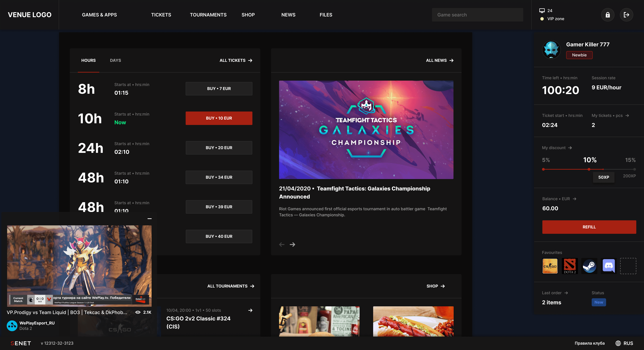Open ALL NEWS link
This screenshot has height=350, width=644.
click(x=440, y=60)
